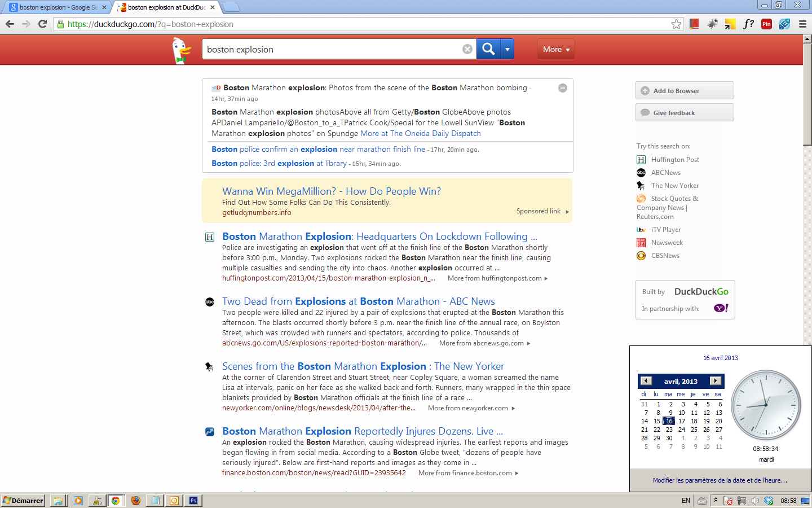Open the blue SEO extension icon
The image size is (812, 508).
point(784,24)
